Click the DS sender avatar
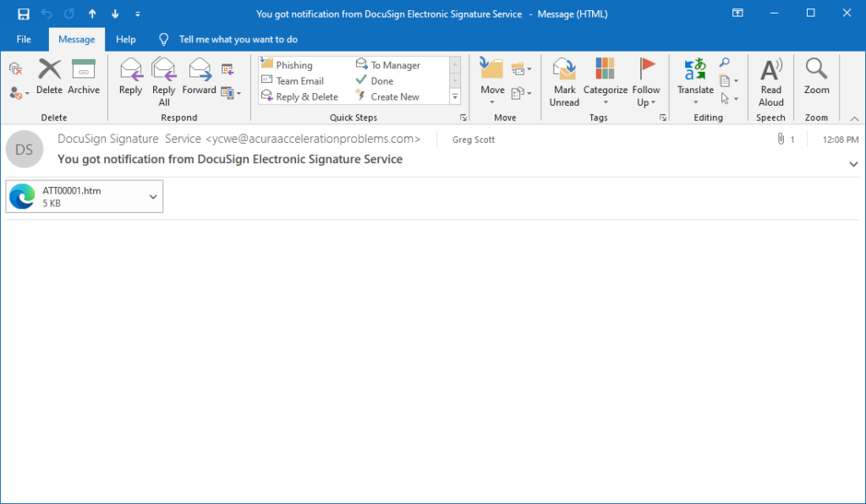Image resolution: width=866 pixels, height=504 pixels. pyautogui.click(x=25, y=149)
